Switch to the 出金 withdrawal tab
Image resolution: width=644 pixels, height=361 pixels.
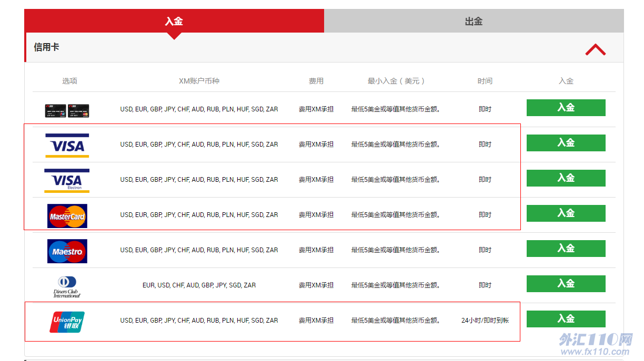coord(474,21)
